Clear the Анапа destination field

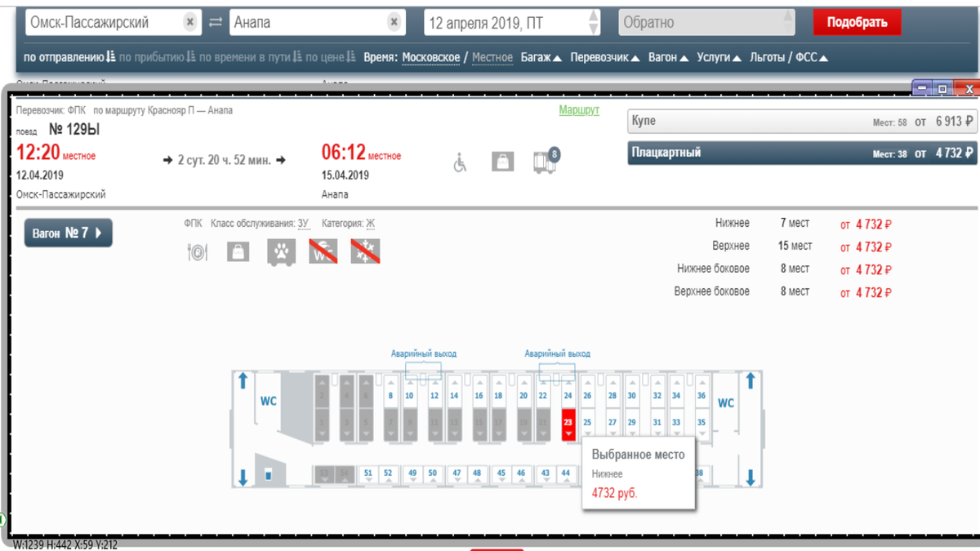(x=394, y=23)
